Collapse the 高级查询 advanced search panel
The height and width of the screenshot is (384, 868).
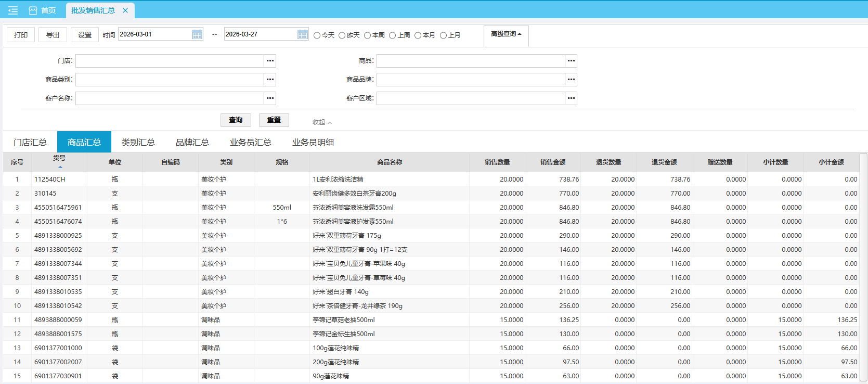(506, 34)
